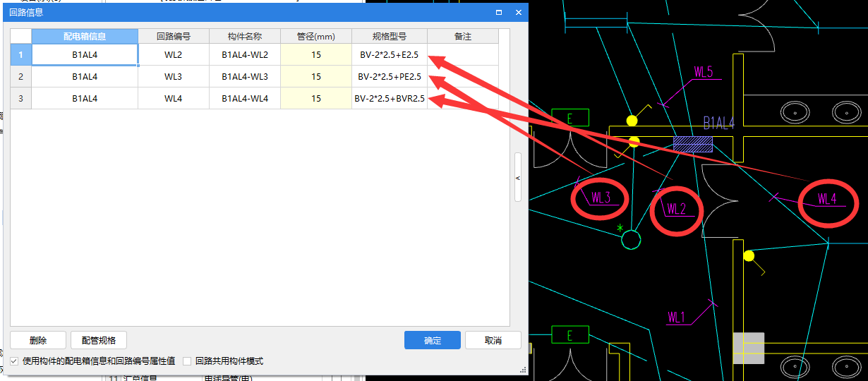Click the 配电箱信息 column header

[x=85, y=36]
